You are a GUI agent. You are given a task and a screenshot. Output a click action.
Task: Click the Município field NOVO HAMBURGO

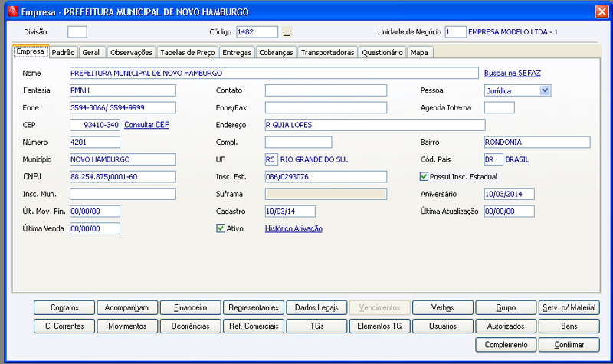point(123,159)
